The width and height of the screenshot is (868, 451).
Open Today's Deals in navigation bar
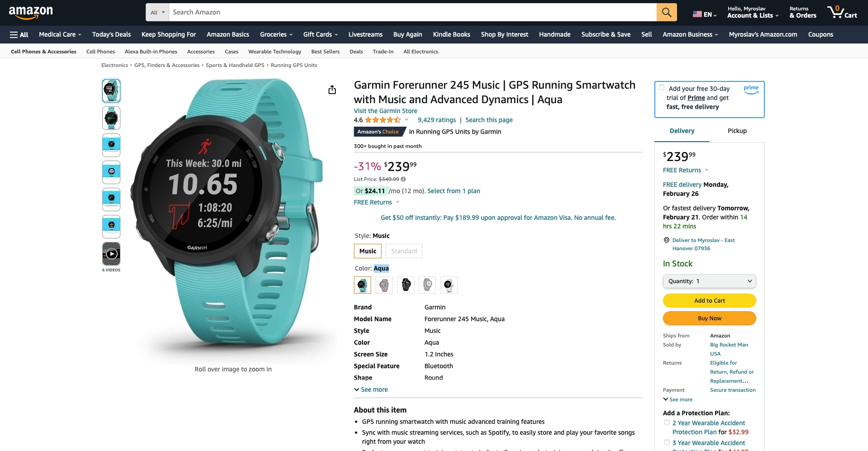pos(111,34)
